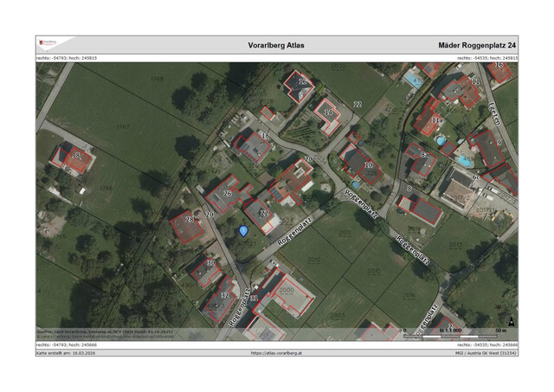Click the north arrow compass icon

(512, 323)
